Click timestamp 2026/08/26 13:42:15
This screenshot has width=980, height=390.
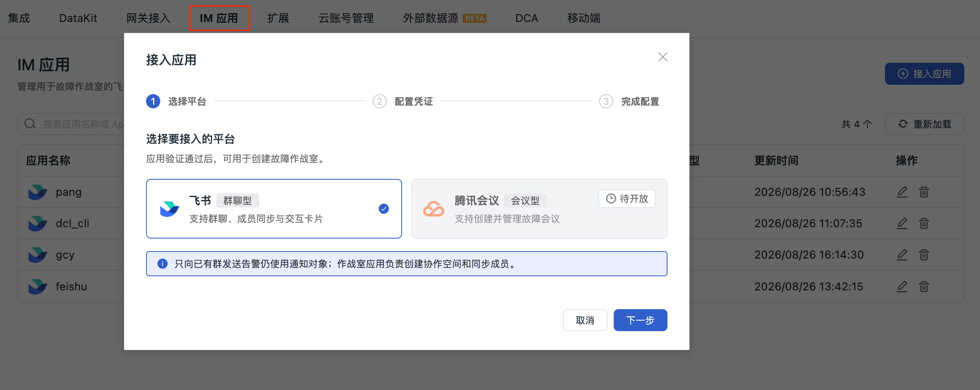click(x=809, y=286)
